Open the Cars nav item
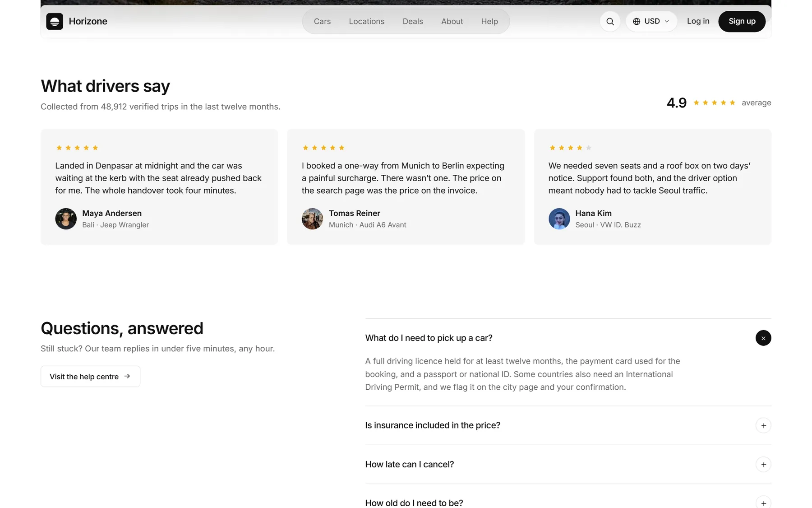Viewport: 812px width, 508px height. [322, 21]
